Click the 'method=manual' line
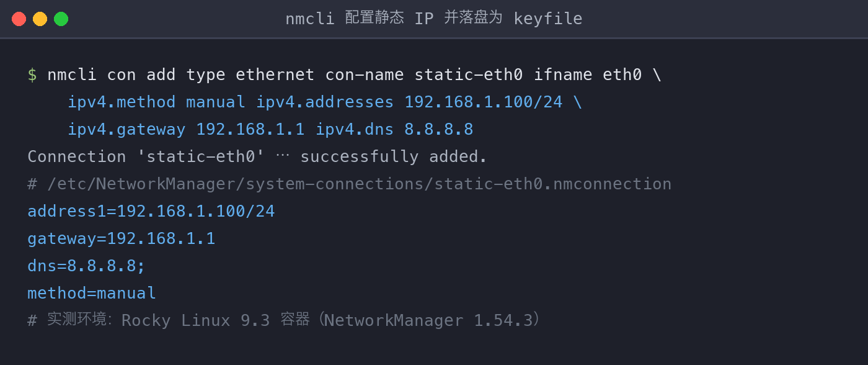Image resolution: width=868 pixels, height=365 pixels. (92, 294)
